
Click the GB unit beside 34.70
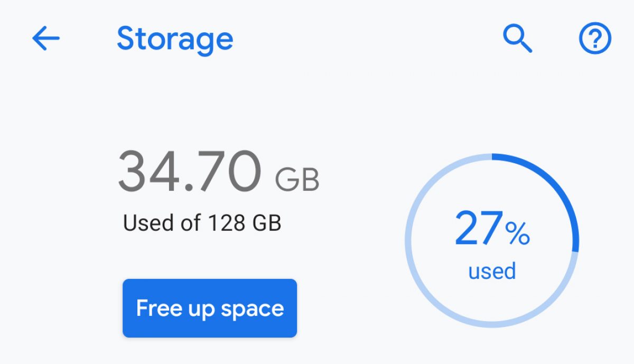297,180
